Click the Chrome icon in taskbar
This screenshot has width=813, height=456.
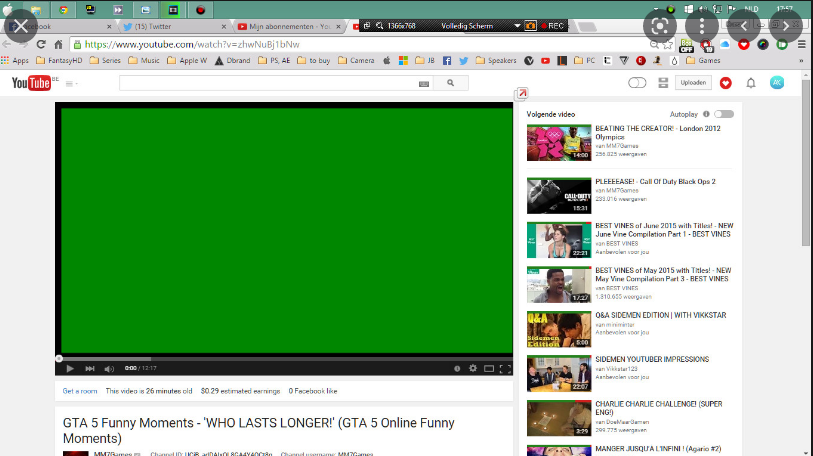(63, 9)
